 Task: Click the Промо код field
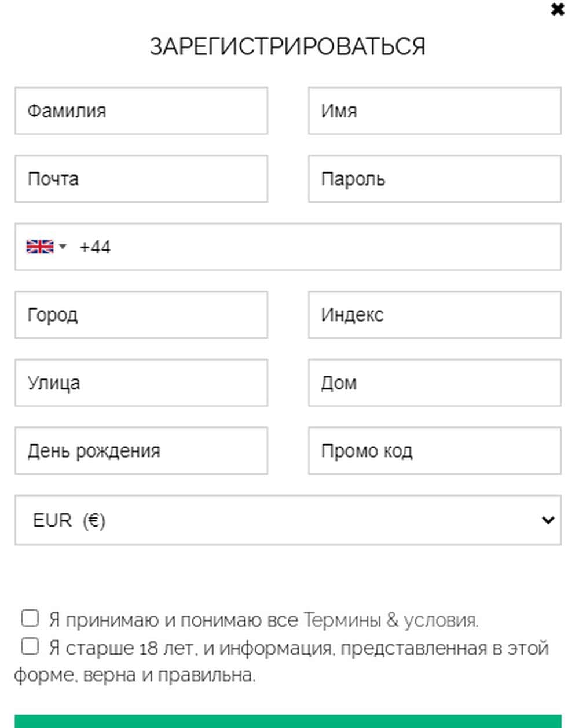(x=434, y=451)
